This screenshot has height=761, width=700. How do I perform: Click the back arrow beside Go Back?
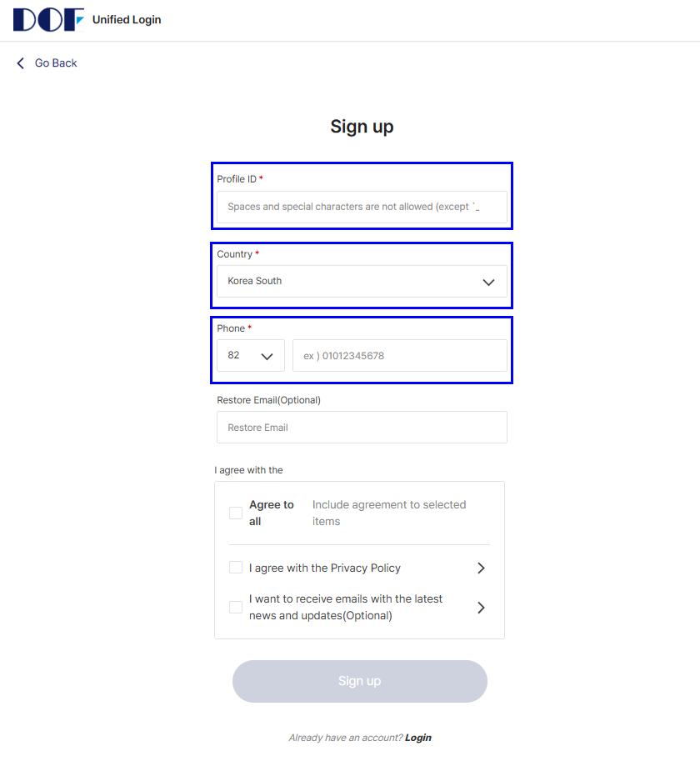[21, 63]
